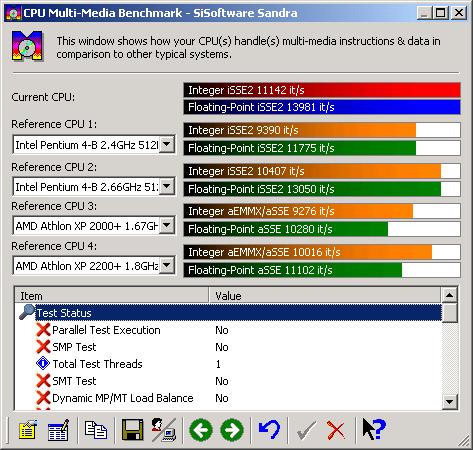This screenshot has width=473, height=450.
Task: Click the table edit options icon
Action: [58, 430]
